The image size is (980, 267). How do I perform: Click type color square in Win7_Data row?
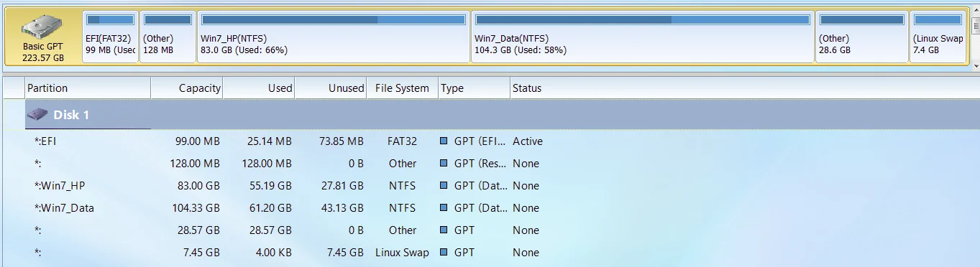tap(444, 208)
